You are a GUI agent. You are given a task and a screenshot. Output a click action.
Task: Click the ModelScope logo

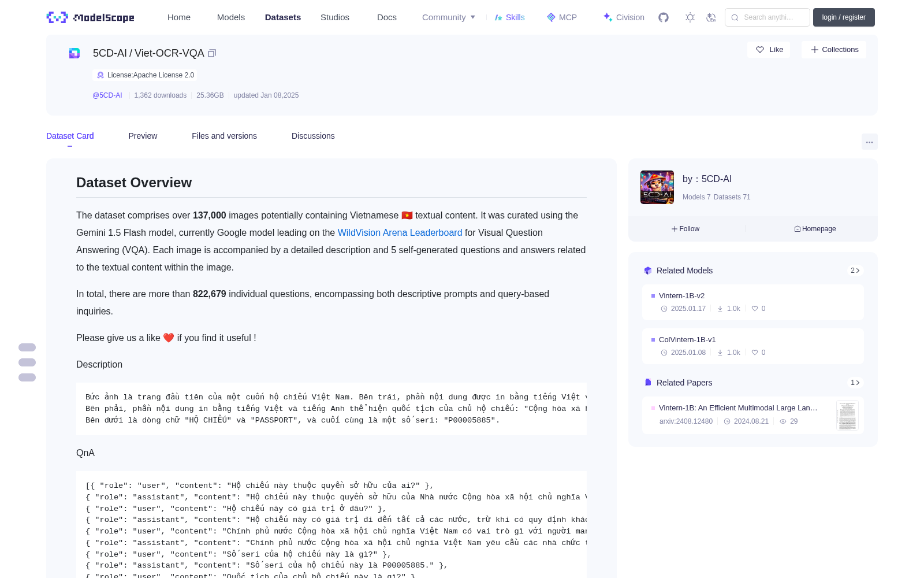90,17
